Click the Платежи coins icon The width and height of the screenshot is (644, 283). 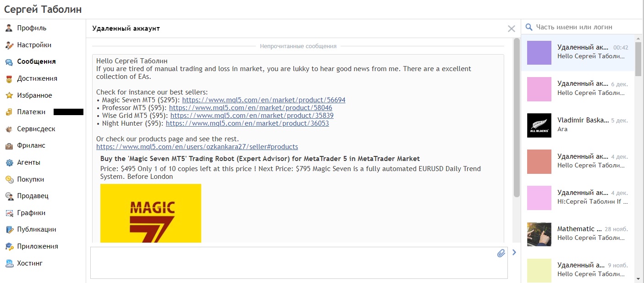coord(9,112)
